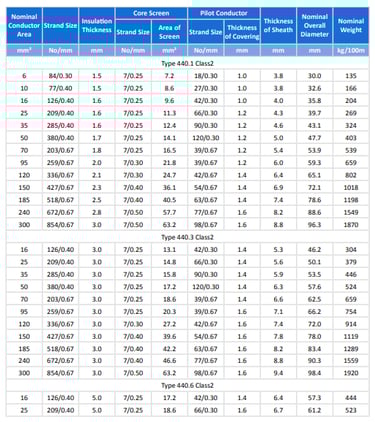The height and width of the screenshot is (422, 375).
Task: Click the area of screen value '21.8'
Action: 169,163
